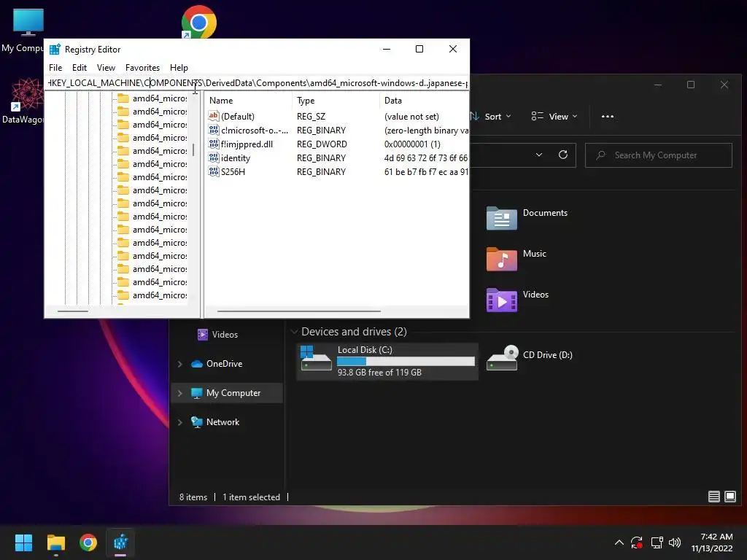Open the View menu in Registry Editor
The height and width of the screenshot is (560, 747).
coord(106,68)
